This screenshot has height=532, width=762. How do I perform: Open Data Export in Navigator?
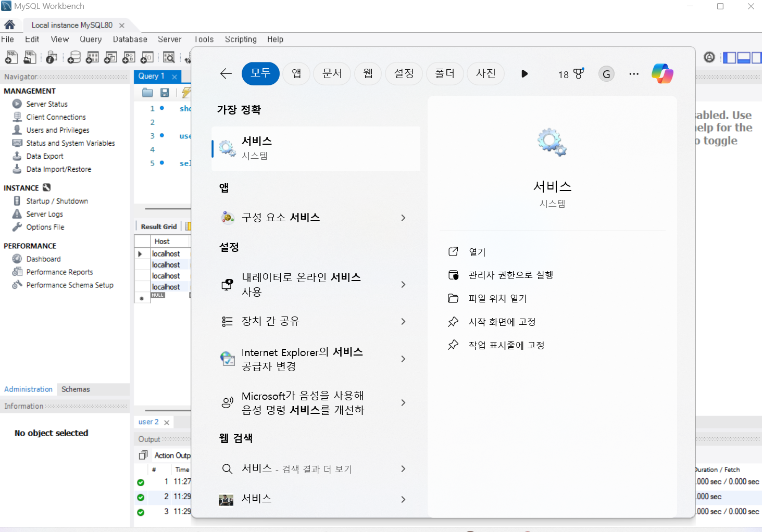pos(45,156)
